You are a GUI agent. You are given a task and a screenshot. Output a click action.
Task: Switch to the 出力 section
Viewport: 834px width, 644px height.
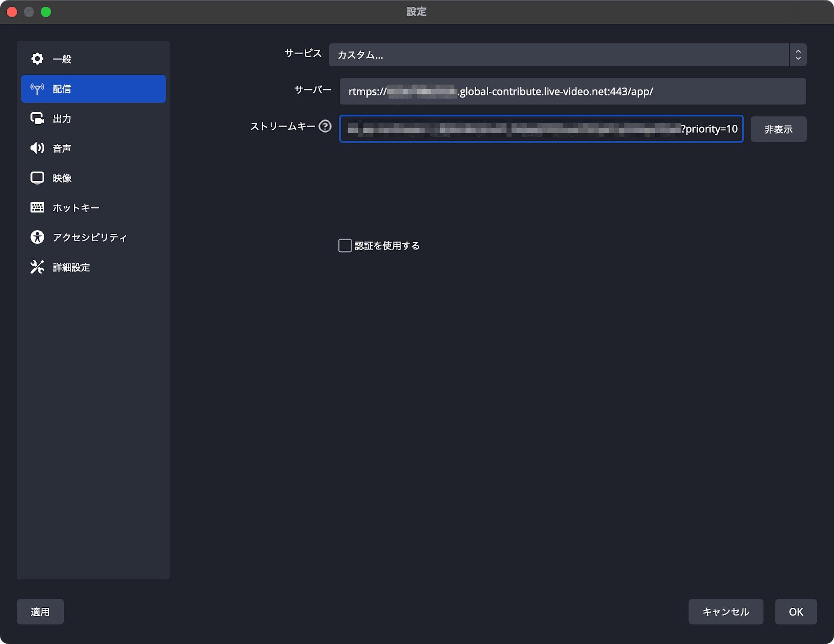[x=62, y=119]
